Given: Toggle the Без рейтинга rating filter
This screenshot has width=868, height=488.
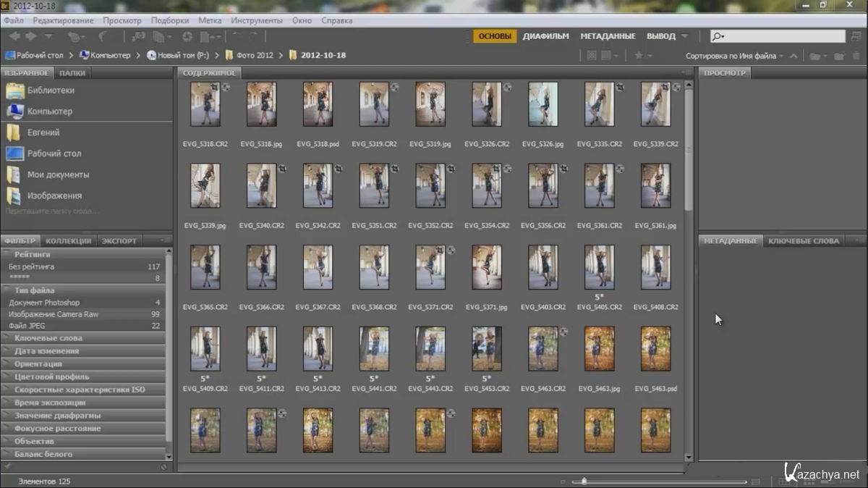Looking at the screenshot, I should point(31,266).
